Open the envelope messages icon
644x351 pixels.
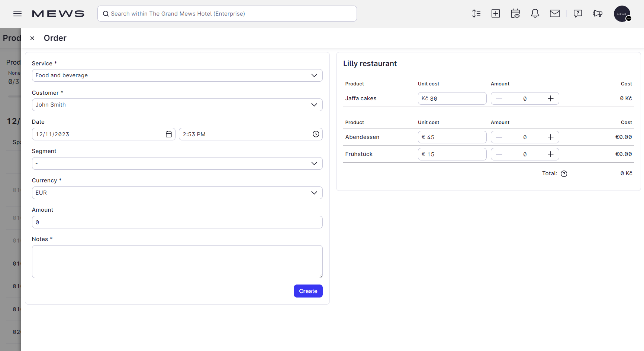[x=555, y=14]
